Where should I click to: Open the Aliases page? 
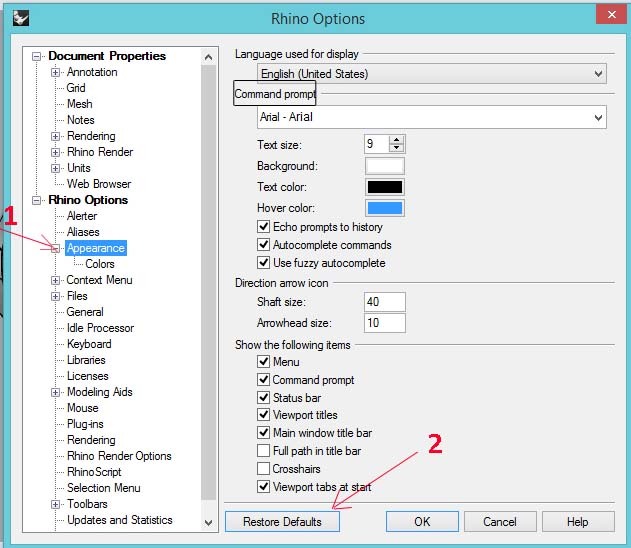point(83,232)
